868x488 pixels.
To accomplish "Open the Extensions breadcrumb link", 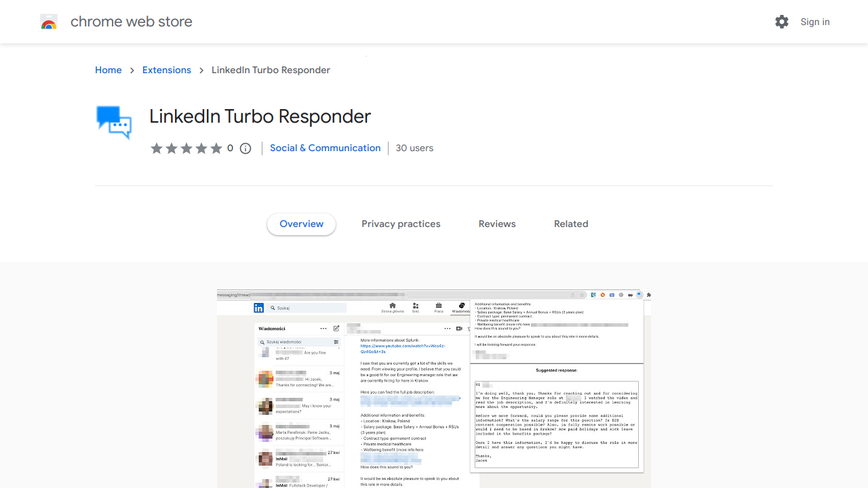I will [167, 70].
